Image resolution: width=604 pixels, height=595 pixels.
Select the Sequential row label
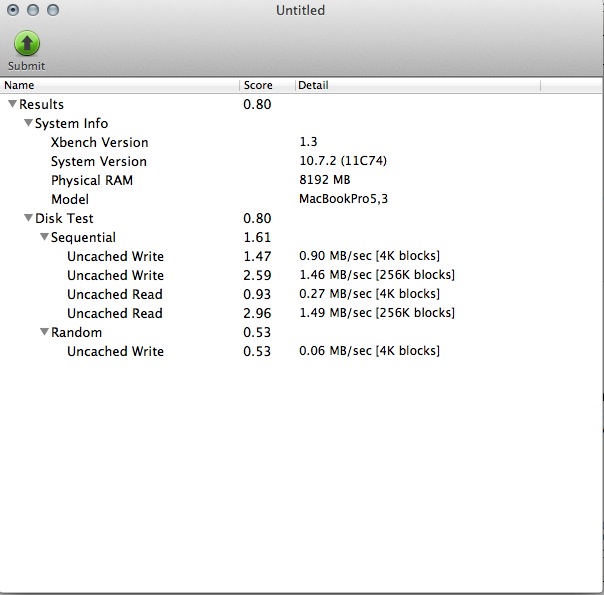(83, 237)
